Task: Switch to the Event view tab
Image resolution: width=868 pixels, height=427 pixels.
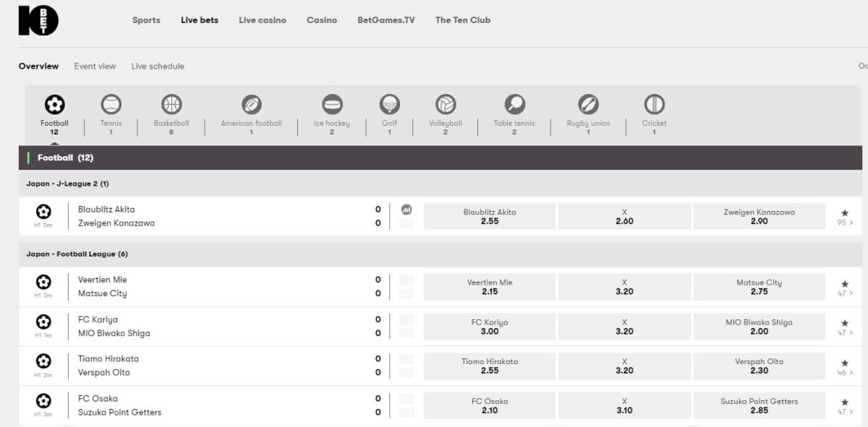Action: pos(95,66)
